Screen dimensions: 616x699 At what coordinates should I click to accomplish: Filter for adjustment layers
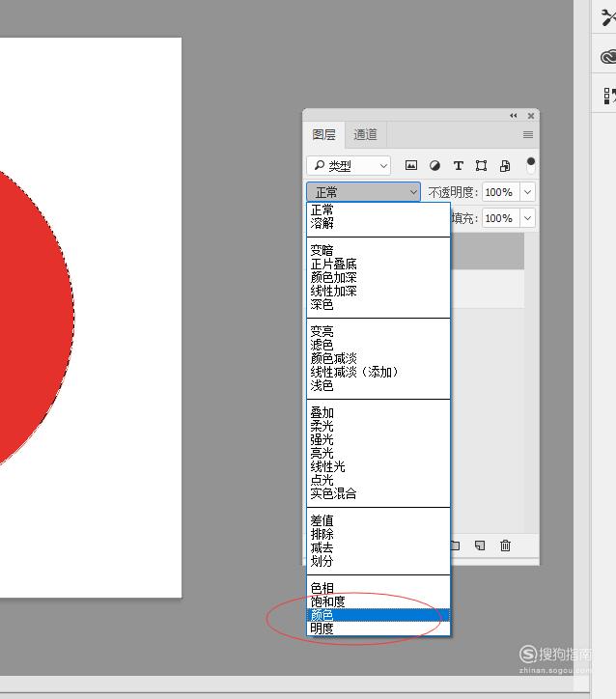coord(434,166)
